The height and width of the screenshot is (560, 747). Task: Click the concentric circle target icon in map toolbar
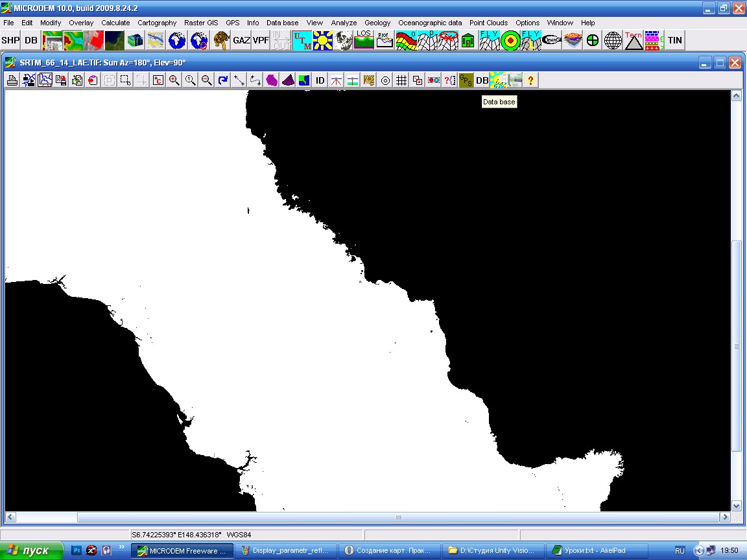[385, 80]
